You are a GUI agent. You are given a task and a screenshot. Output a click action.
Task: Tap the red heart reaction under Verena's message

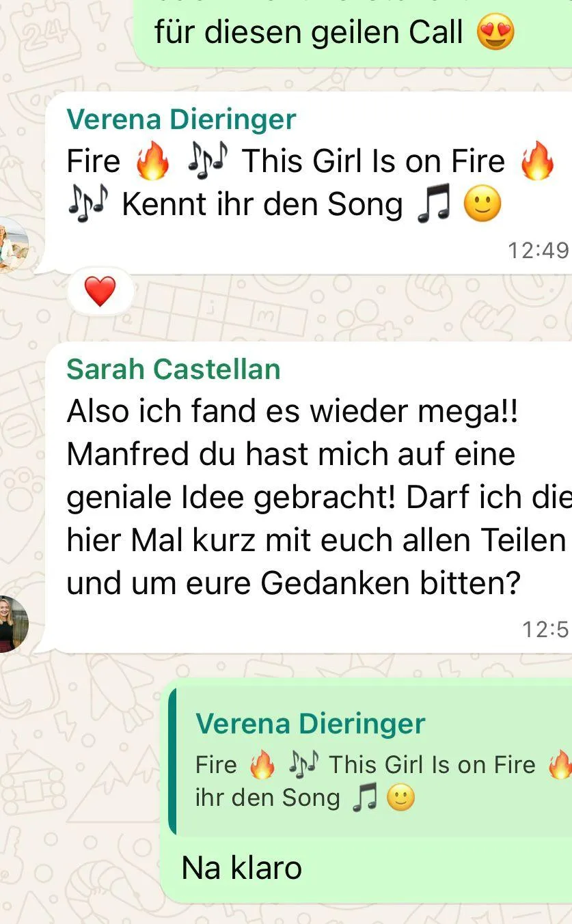pos(100,292)
